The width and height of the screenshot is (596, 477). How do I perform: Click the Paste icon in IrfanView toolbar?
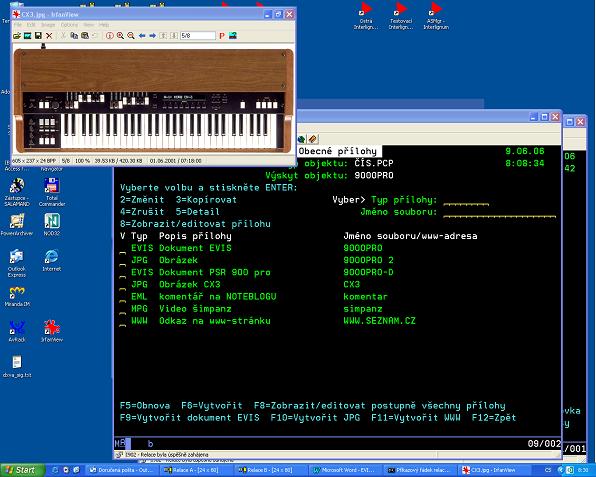pyautogui.click(x=85, y=36)
